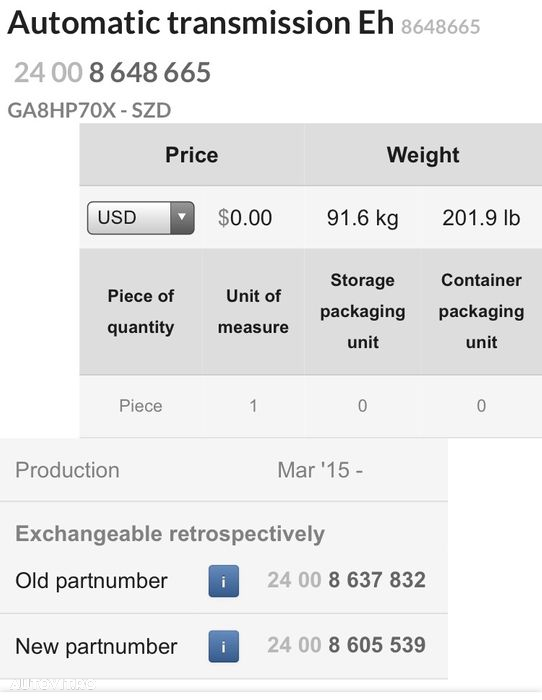
Task: Click the Piece of quantity header
Action: click(x=141, y=312)
